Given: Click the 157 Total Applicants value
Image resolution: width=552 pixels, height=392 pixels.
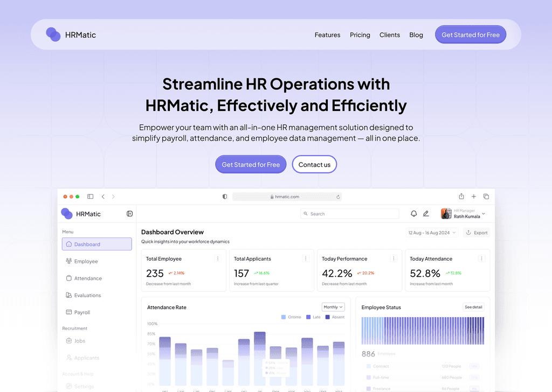Looking at the screenshot, I should (x=241, y=273).
